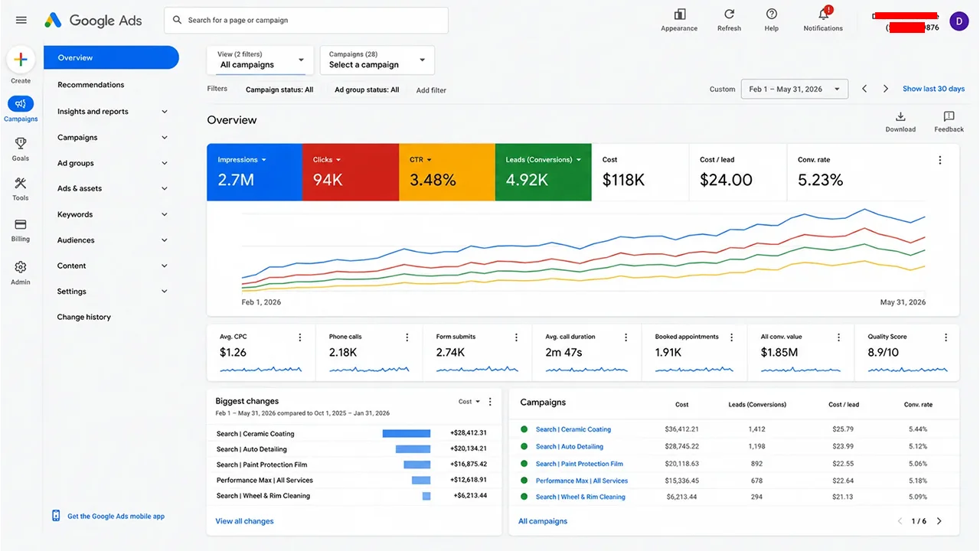
Task: Click the campaign search field
Action: 306,21
